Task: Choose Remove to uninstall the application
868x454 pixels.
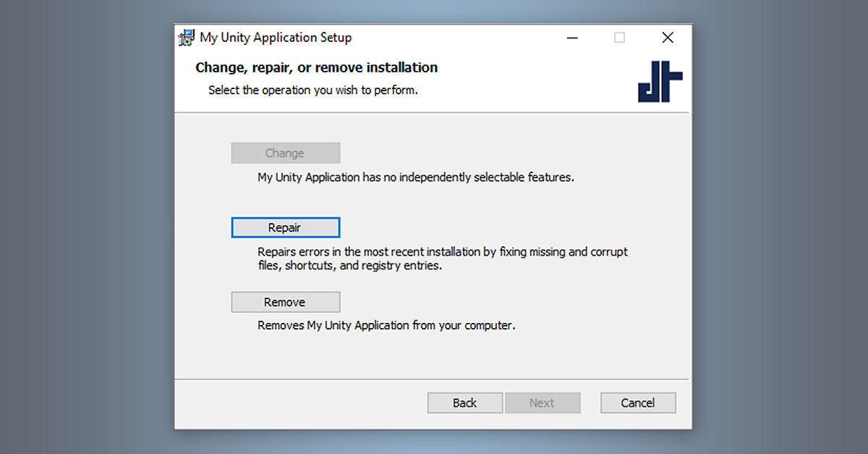Action: pyautogui.click(x=286, y=302)
